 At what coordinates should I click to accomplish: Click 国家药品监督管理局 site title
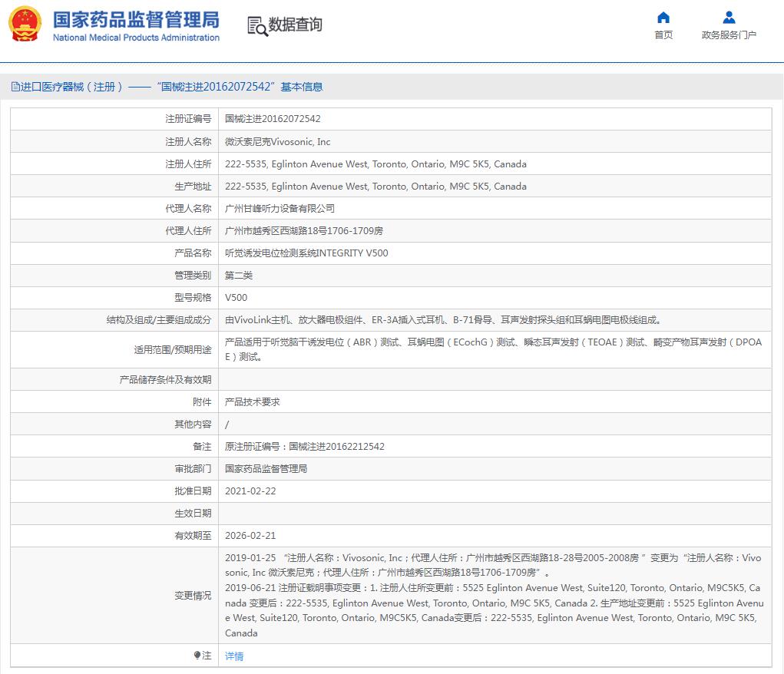136,20
